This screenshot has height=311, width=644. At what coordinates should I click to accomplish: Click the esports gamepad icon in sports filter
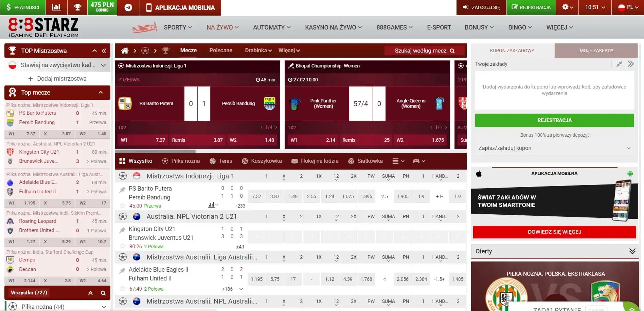(x=416, y=161)
